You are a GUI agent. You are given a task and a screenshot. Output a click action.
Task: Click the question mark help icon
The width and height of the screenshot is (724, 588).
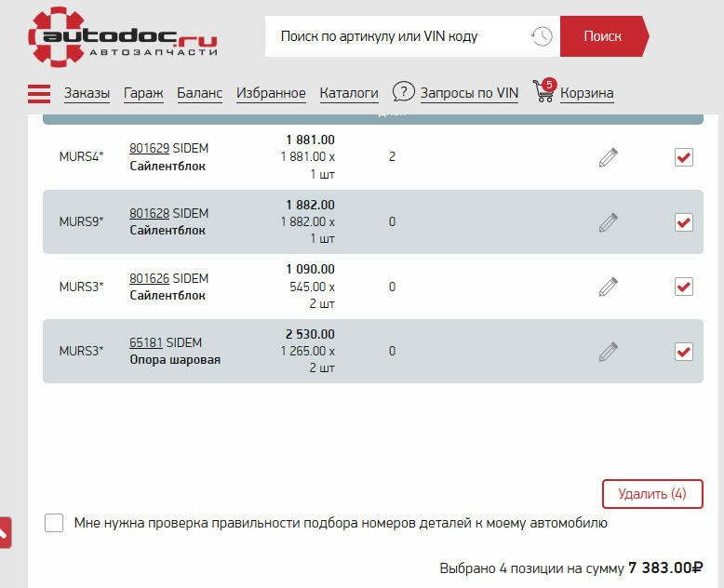coord(403,91)
